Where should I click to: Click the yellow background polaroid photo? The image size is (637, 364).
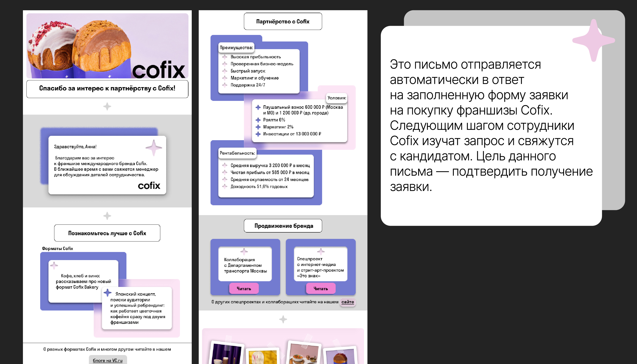click(x=263, y=356)
